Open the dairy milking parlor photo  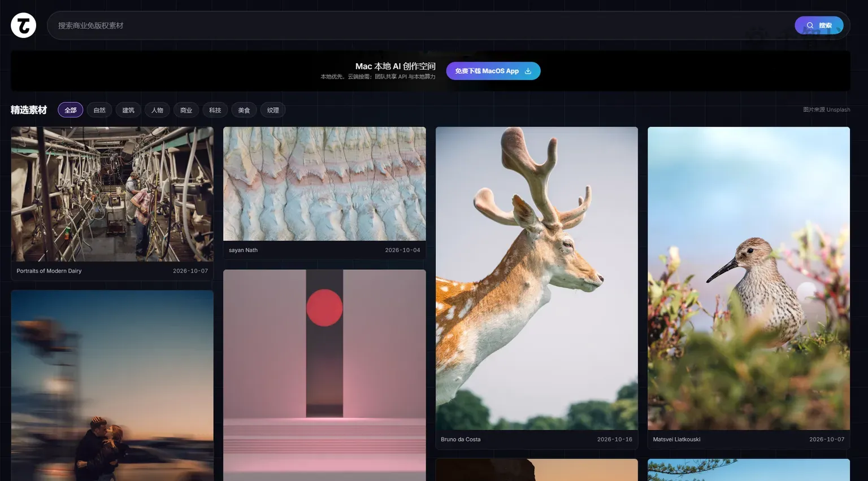(x=112, y=194)
